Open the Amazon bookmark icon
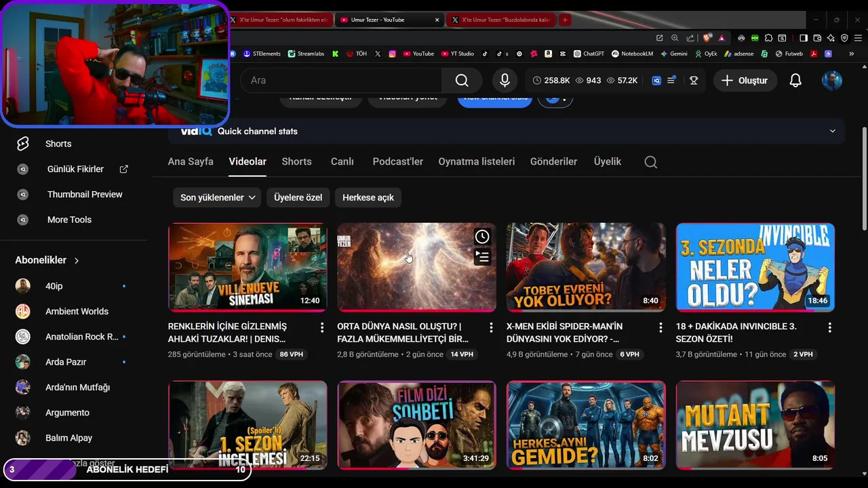The height and width of the screenshot is (488, 868). pos(548,54)
